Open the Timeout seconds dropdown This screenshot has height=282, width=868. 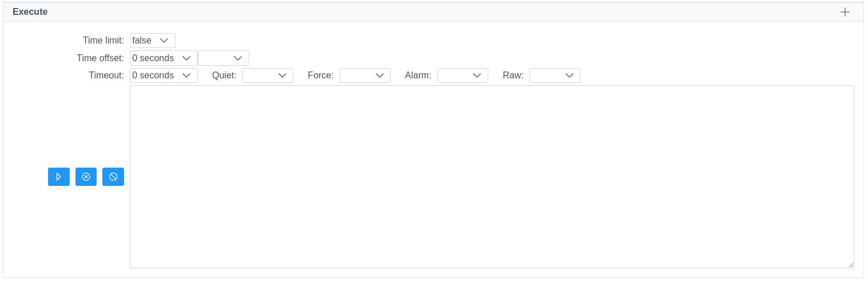pos(163,76)
